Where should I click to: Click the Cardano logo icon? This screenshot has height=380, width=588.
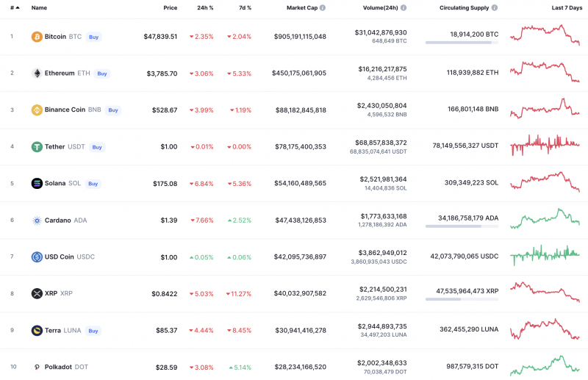[x=37, y=221]
